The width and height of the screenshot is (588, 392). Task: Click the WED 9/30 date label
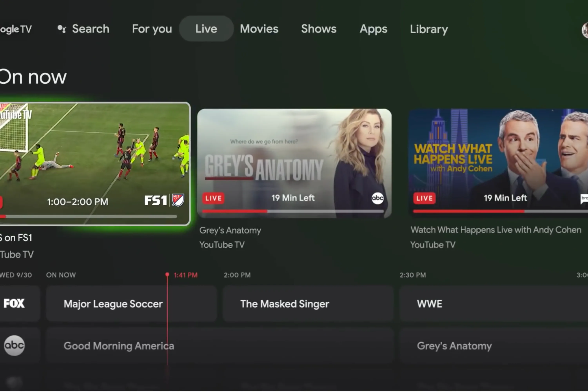point(16,275)
